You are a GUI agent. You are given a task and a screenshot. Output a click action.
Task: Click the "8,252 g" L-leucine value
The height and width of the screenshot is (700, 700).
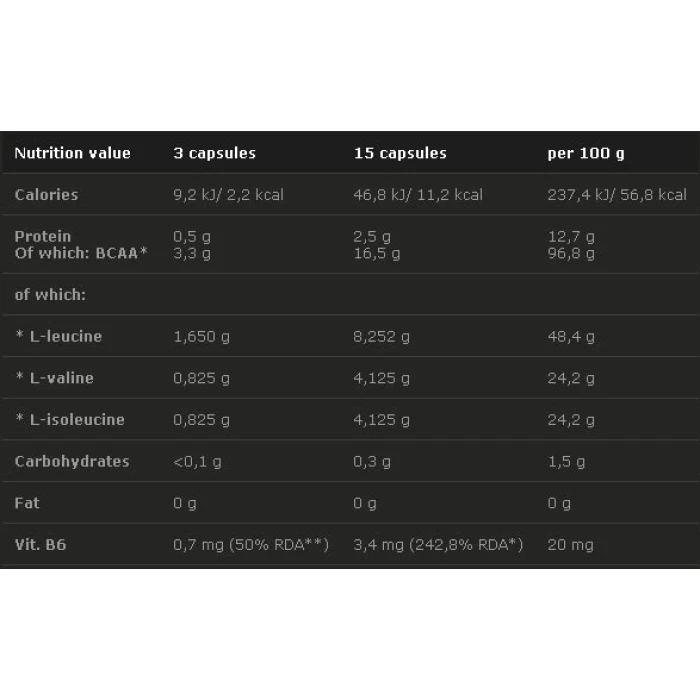coord(382,336)
